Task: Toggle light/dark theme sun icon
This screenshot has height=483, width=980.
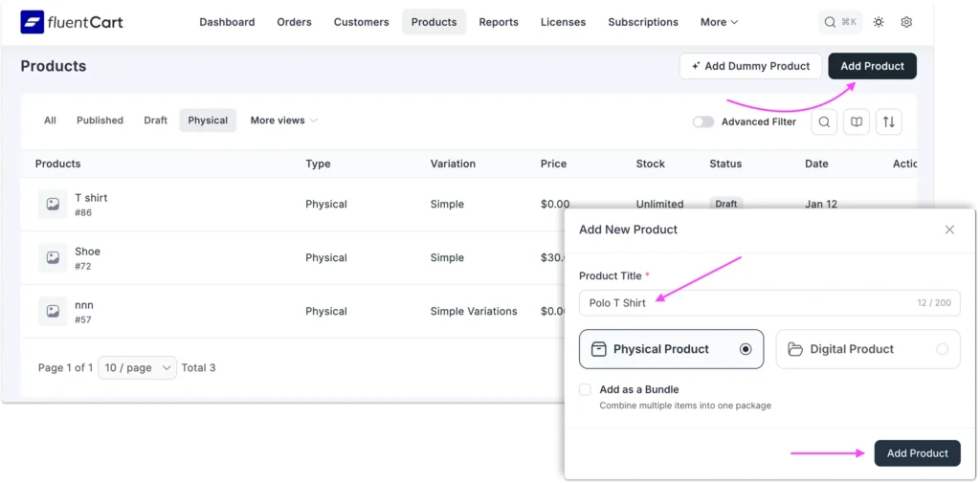Action: point(879,22)
